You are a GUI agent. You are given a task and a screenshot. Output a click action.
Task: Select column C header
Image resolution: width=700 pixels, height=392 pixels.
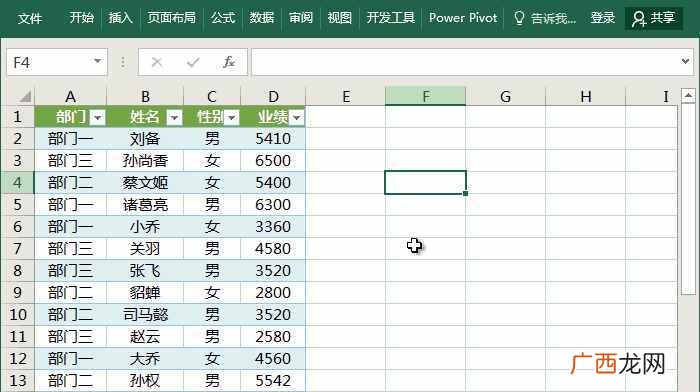click(x=212, y=96)
